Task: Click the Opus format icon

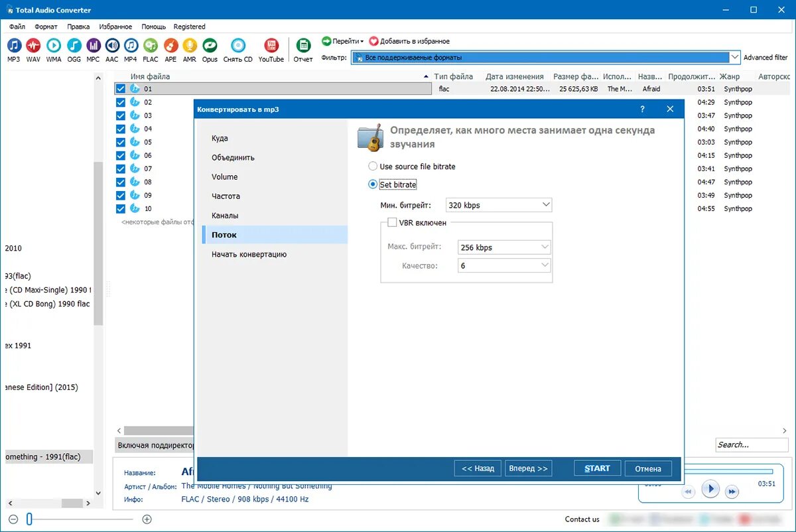Action: tap(210, 46)
